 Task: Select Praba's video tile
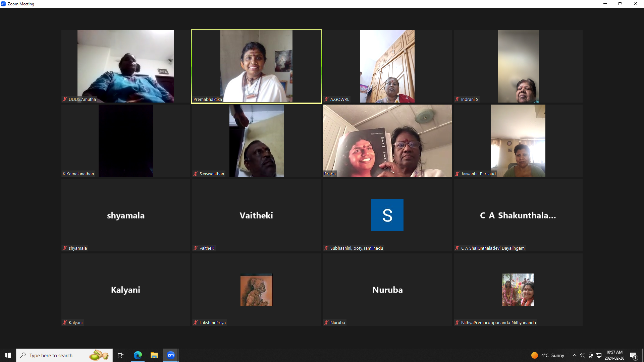(387, 141)
